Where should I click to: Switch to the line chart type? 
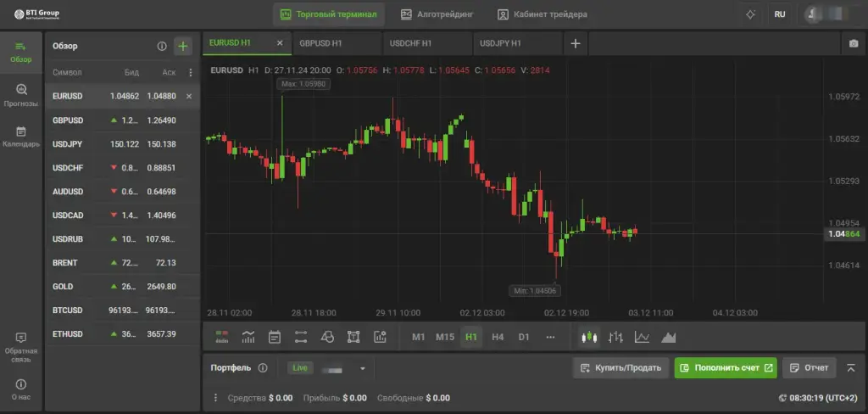coord(642,337)
